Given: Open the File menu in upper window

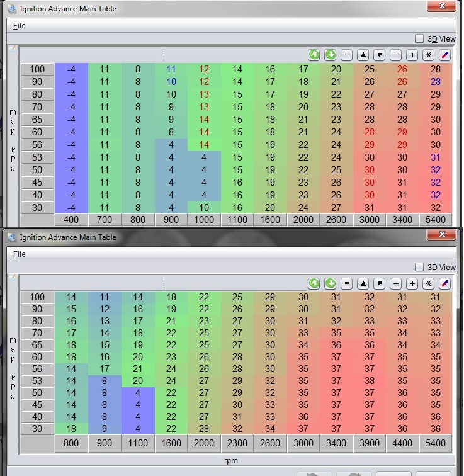Looking at the screenshot, I should point(20,26).
